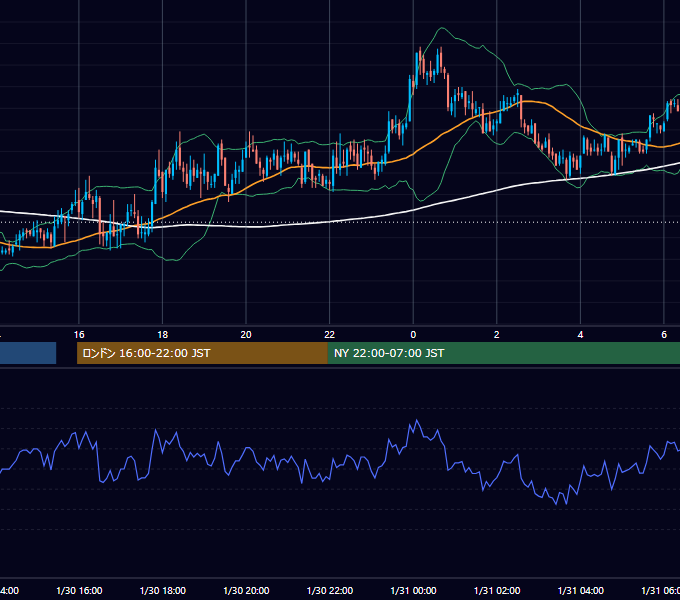This screenshot has height=600, width=680.
Task: Click the "1/30 18:00" date label on lower axis
Action: pyautogui.click(x=163, y=590)
